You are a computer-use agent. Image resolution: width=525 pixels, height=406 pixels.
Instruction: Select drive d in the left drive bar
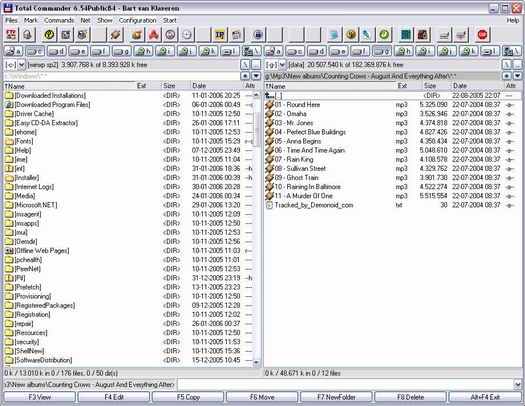point(57,51)
